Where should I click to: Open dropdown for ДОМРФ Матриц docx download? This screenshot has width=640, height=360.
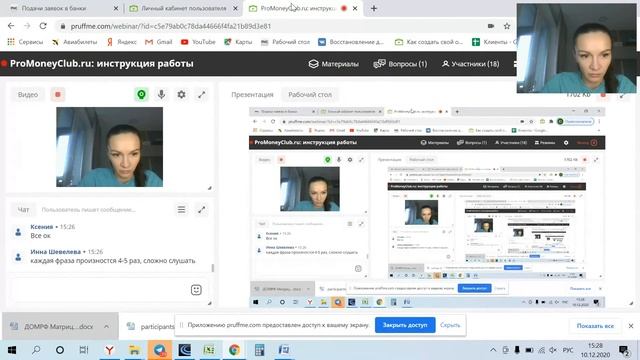106,327
